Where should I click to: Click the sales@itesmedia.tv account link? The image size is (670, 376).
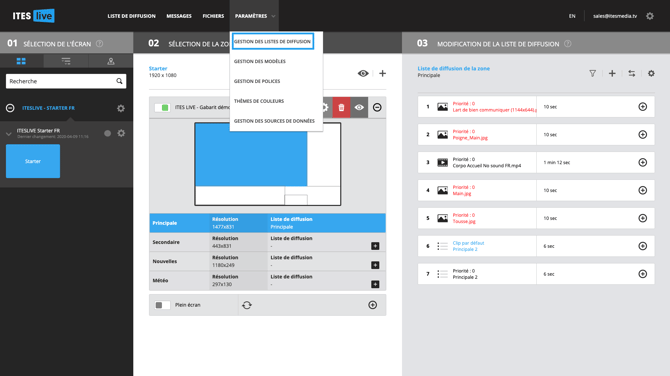[x=614, y=16]
